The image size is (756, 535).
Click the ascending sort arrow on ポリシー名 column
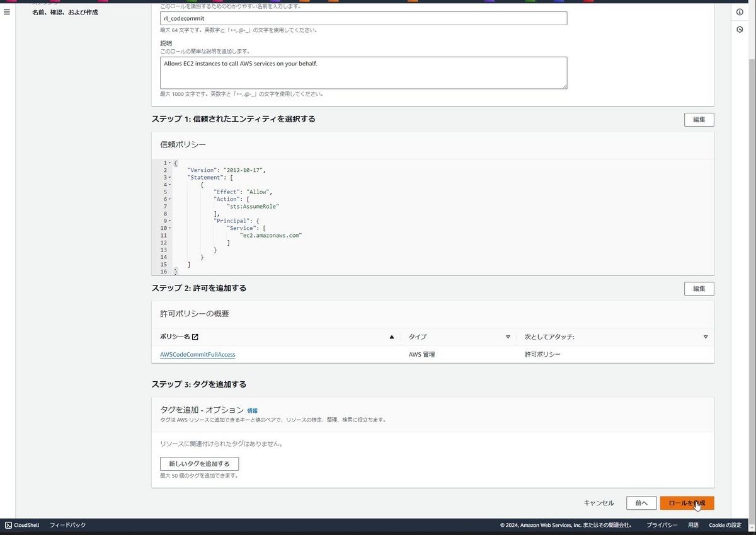pyautogui.click(x=391, y=337)
